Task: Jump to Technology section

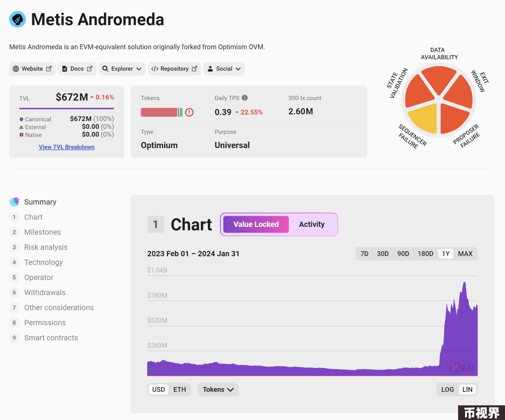Action: pyautogui.click(x=44, y=262)
